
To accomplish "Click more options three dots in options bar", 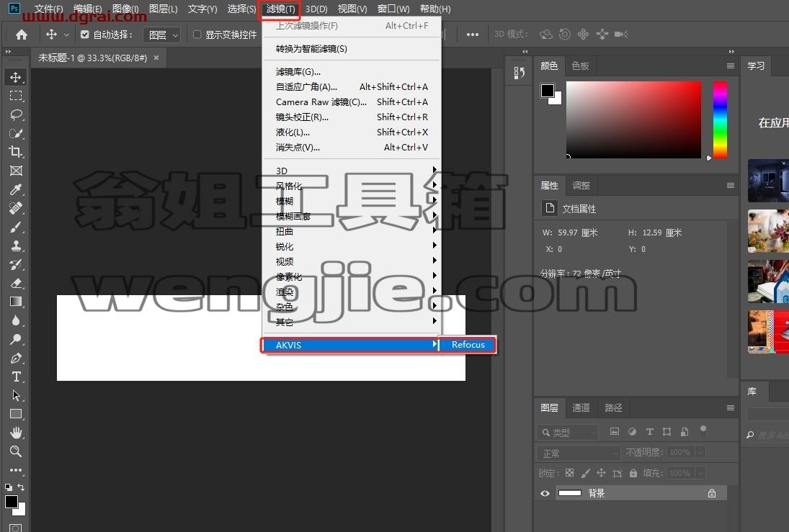I will (x=473, y=35).
